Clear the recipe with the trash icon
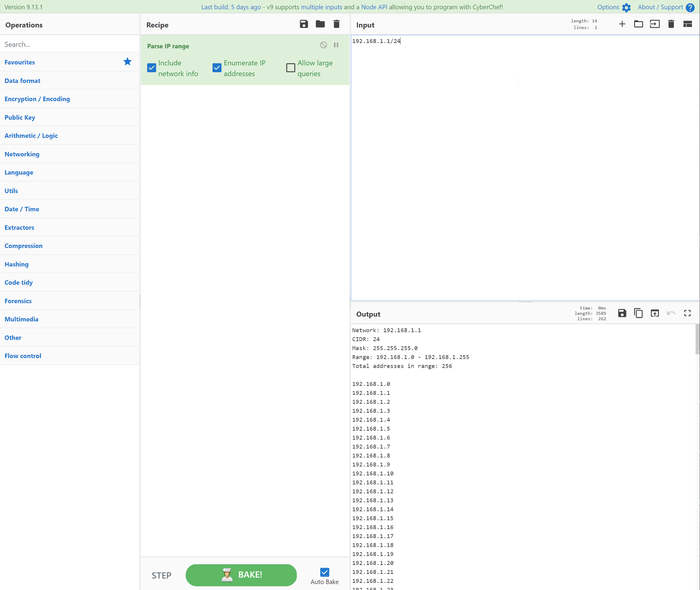Screen dimensions: 700x590 point(336,24)
